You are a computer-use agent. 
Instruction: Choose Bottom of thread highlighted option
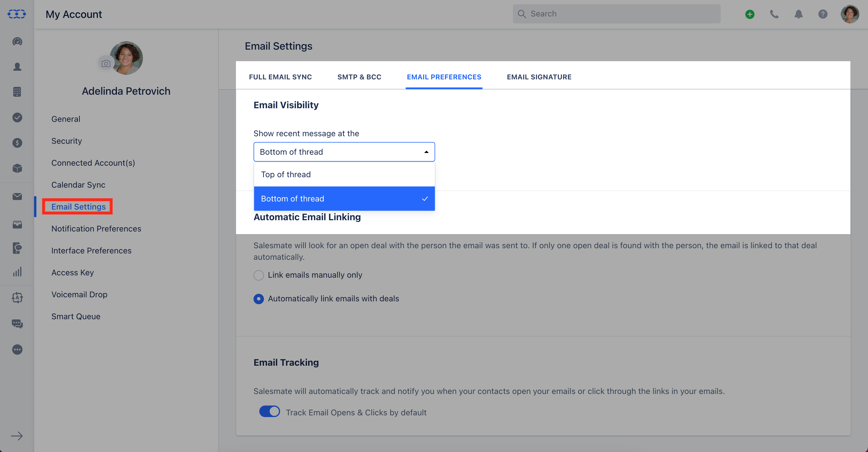coord(344,199)
